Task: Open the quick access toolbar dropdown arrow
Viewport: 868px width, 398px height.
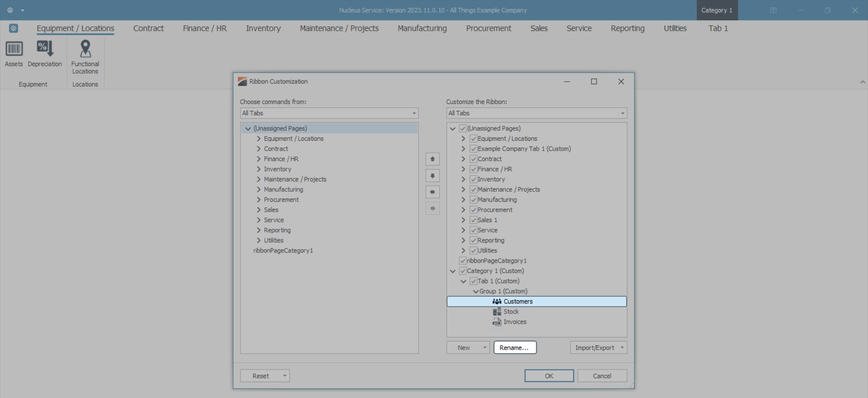Action: [23, 10]
